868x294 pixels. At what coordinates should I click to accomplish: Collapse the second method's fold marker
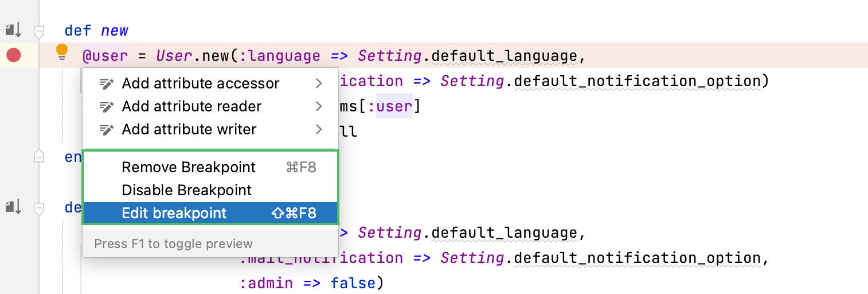39,208
